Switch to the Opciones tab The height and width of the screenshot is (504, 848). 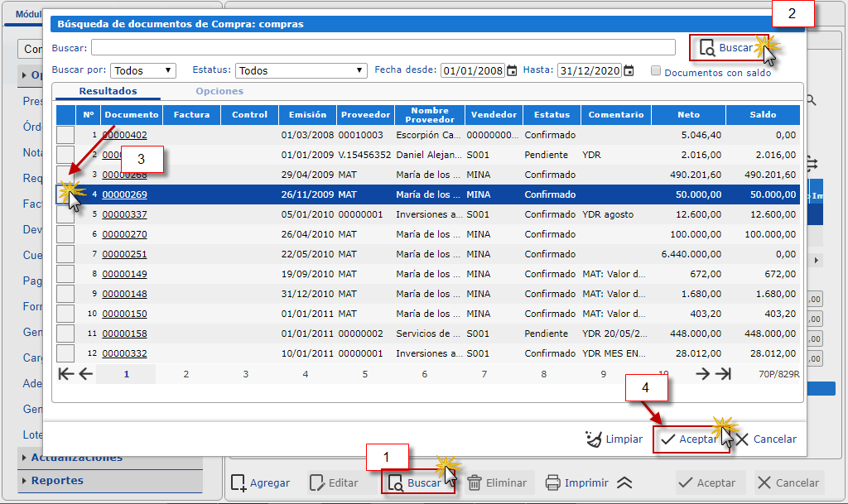coord(219,91)
